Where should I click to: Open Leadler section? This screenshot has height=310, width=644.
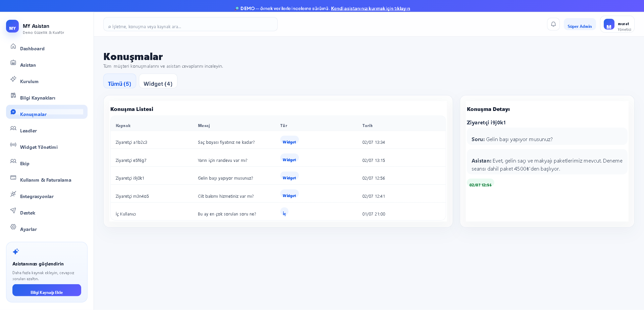[47, 128]
